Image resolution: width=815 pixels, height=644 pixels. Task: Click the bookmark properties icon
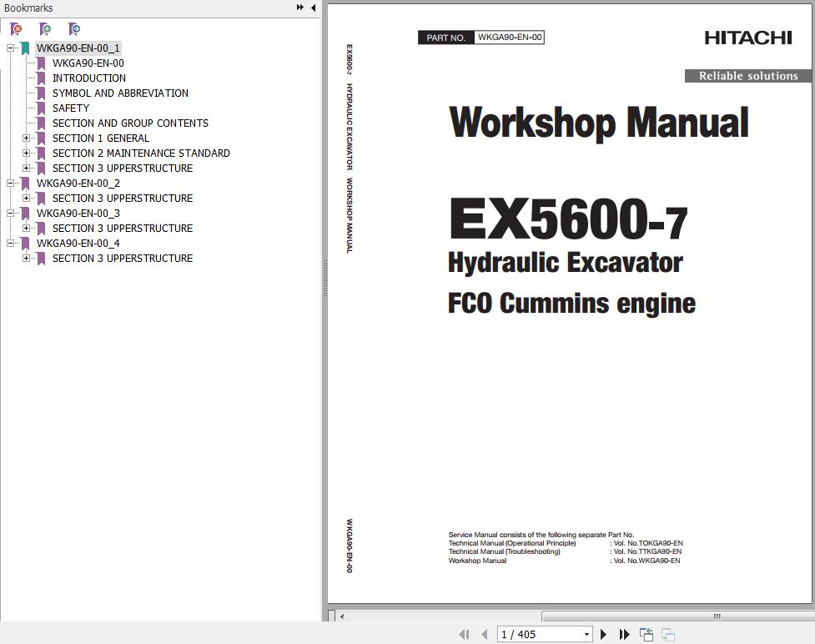point(73,29)
